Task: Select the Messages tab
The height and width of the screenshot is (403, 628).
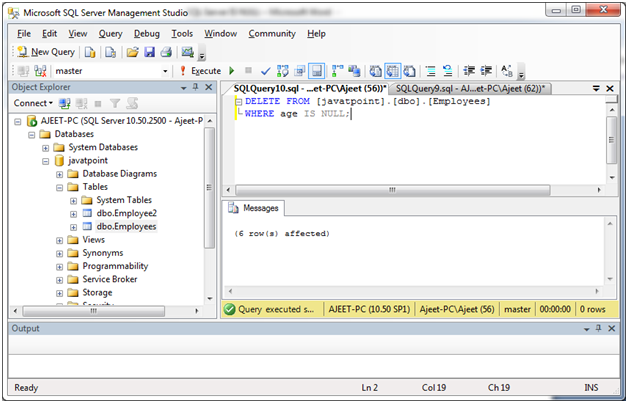Action: 254,208
